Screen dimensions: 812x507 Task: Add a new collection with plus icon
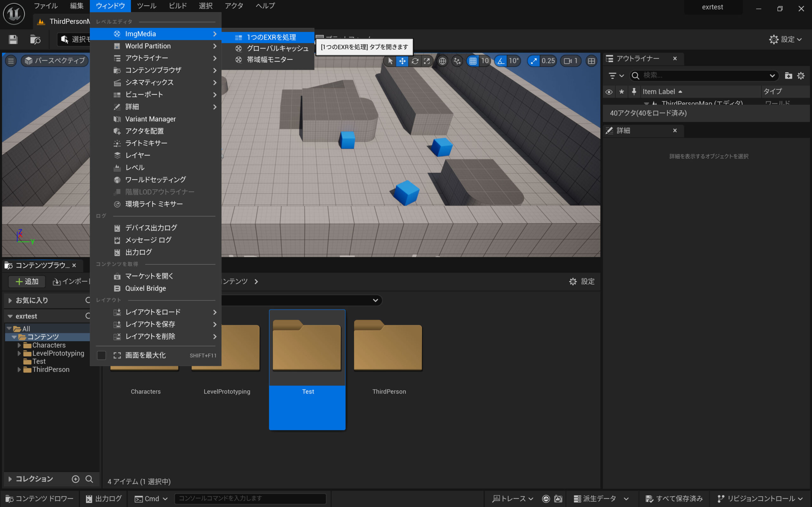click(75, 479)
